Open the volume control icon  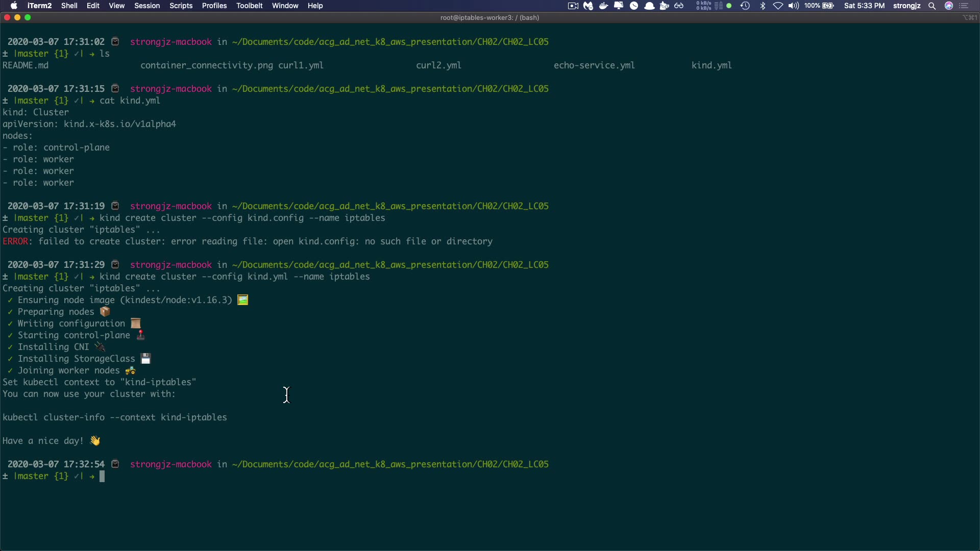pos(793,6)
